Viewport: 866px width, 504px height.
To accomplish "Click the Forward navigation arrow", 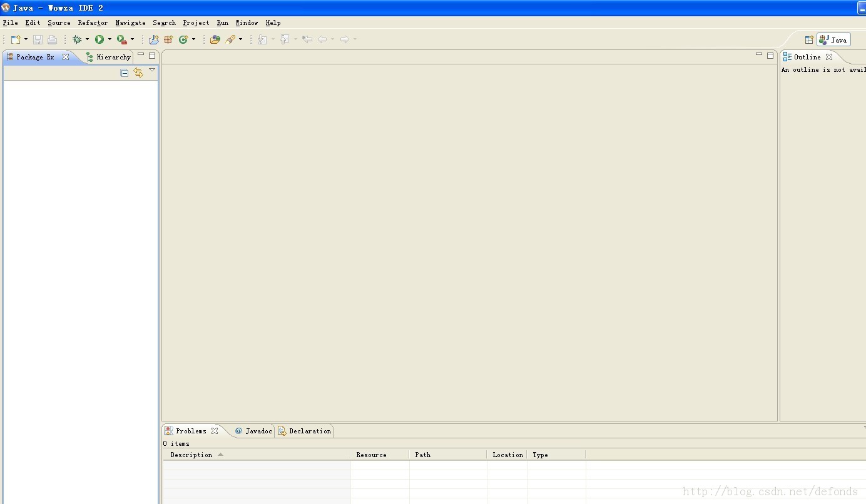I will click(x=344, y=39).
